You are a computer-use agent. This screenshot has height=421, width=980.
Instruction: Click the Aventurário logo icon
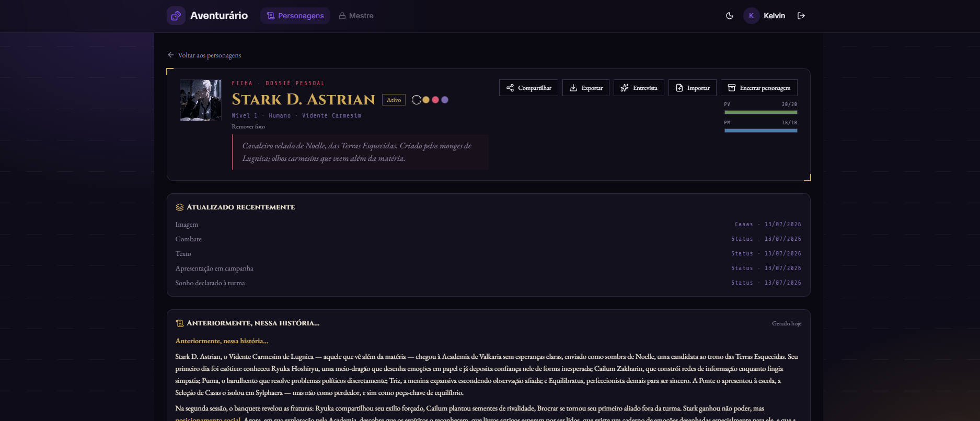pos(176,16)
